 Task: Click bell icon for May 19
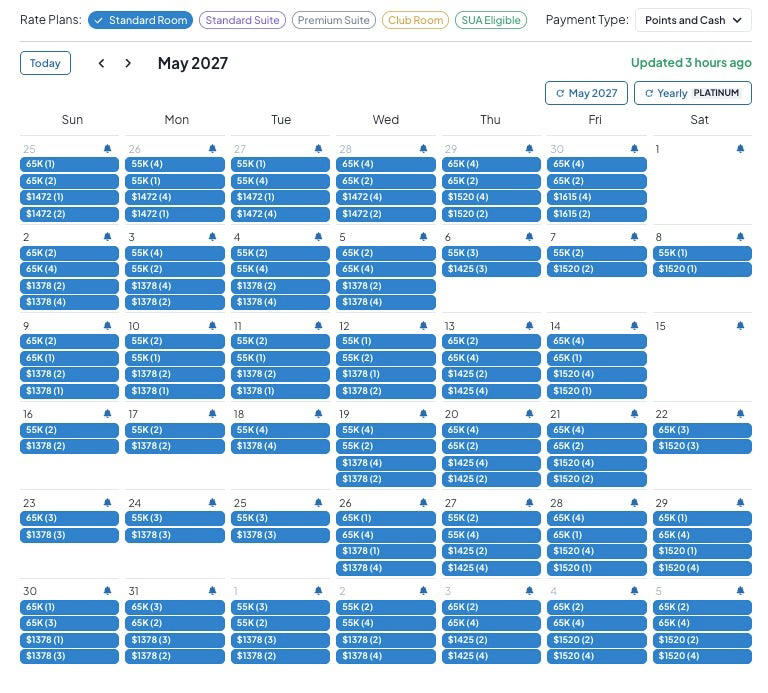point(423,414)
